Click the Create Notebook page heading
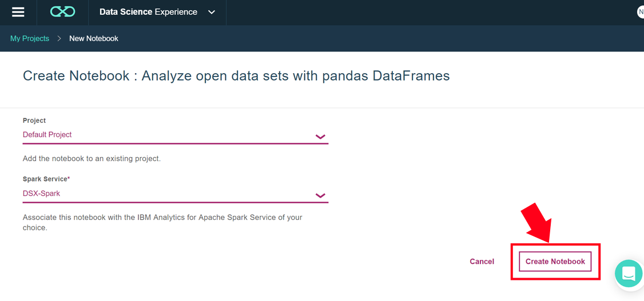Image resolution: width=644 pixels, height=301 pixels. (x=236, y=77)
